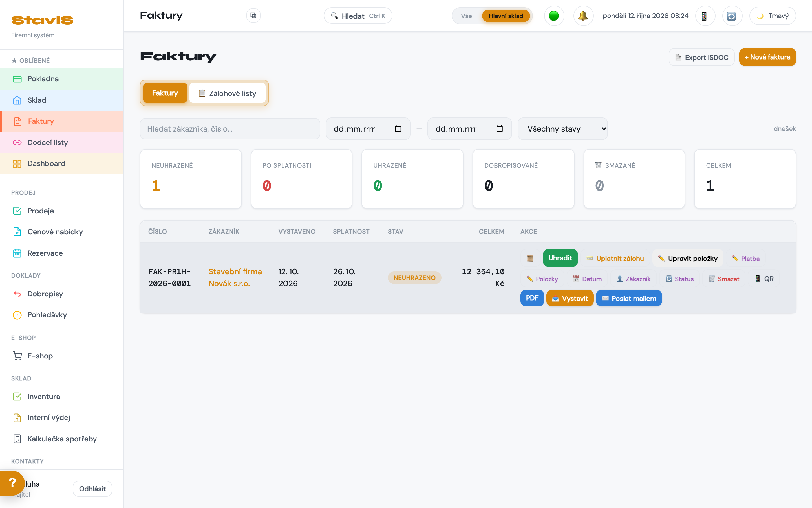Select the Faktury tab

tap(165, 93)
